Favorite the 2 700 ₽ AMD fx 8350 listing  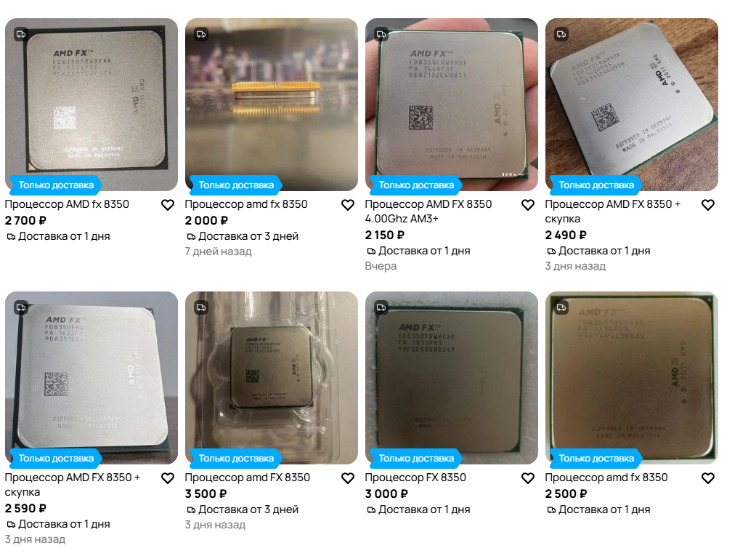point(167,205)
